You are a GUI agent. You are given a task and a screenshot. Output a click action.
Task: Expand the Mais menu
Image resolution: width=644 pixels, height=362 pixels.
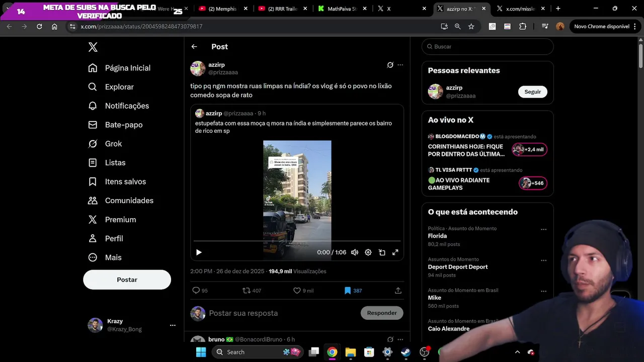(105, 257)
